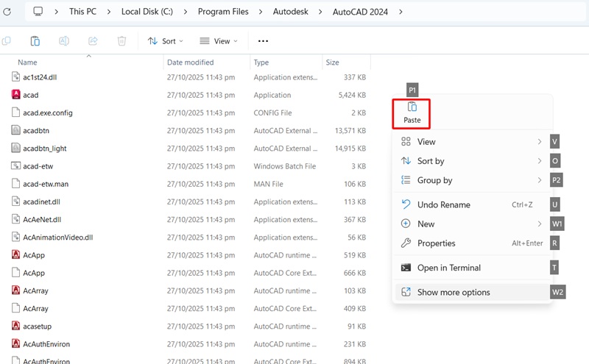Select the acad-etw.man file name
Viewport: 589px width, 364px height.
coord(46,184)
